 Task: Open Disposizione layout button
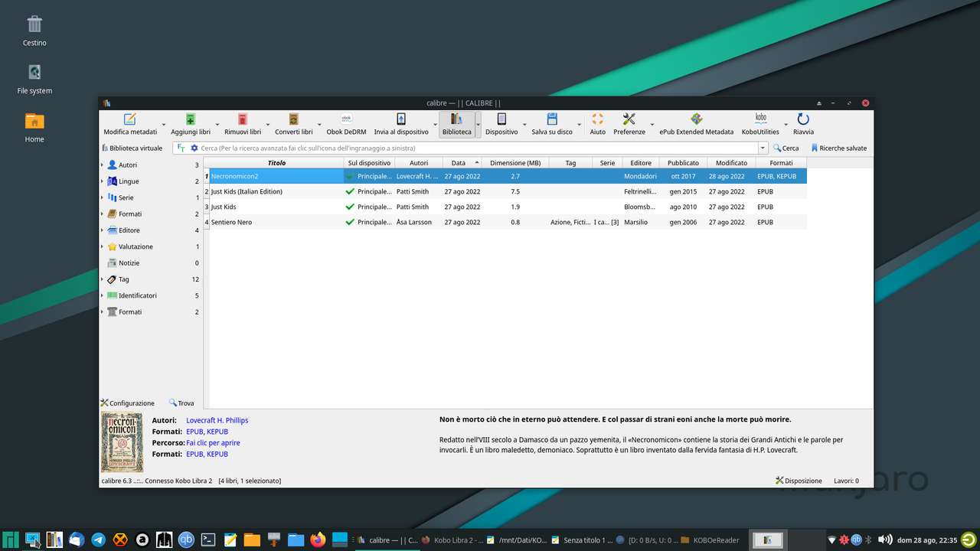(799, 481)
